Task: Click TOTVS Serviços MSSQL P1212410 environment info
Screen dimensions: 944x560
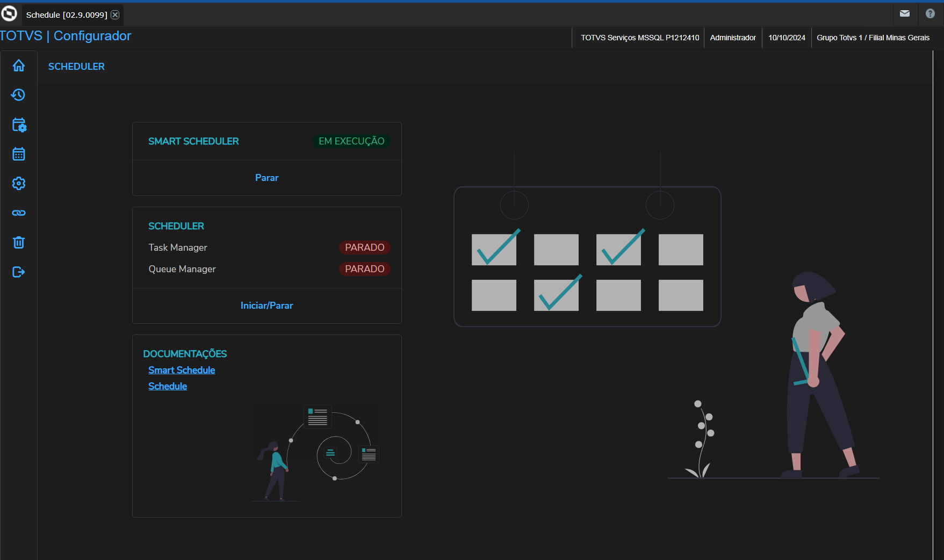Action: pos(640,38)
